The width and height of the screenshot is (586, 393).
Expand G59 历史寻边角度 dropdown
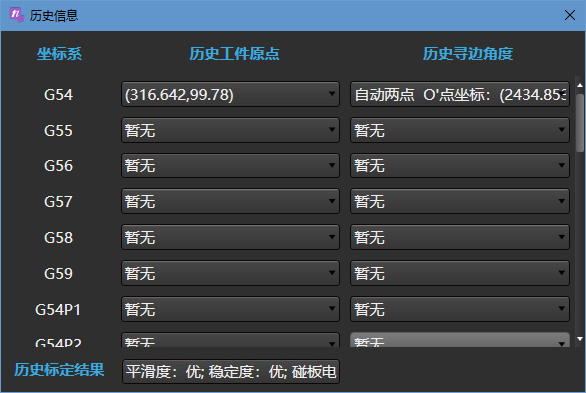[460, 273]
